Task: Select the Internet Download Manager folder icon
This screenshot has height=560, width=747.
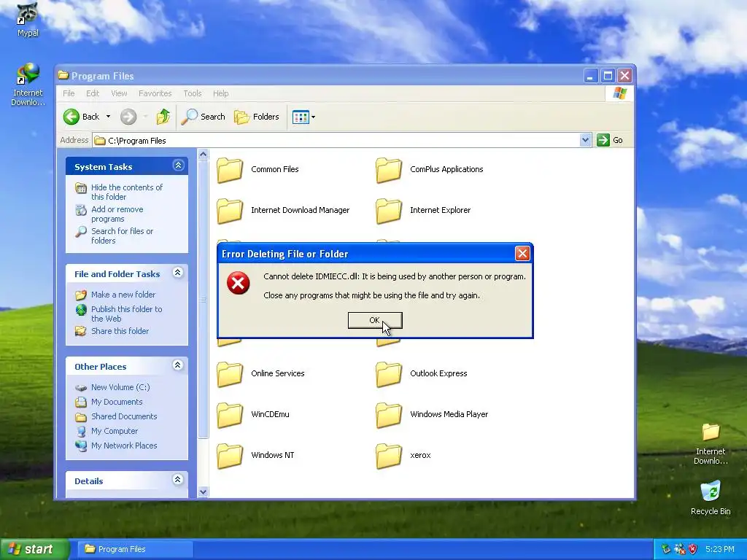Action: pos(230,211)
